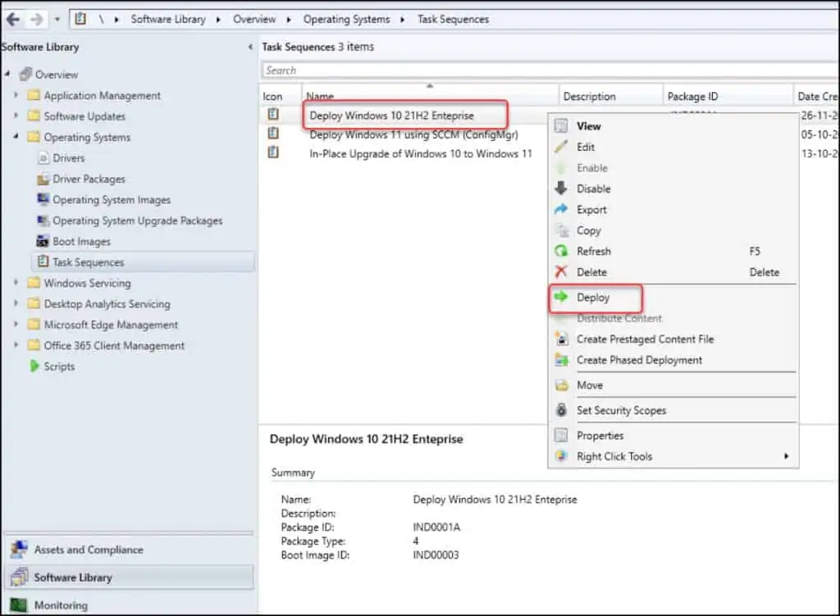The height and width of the screenshot is (616, 840).
Task: Click the Move folder icon
Action: pos(561,385)
